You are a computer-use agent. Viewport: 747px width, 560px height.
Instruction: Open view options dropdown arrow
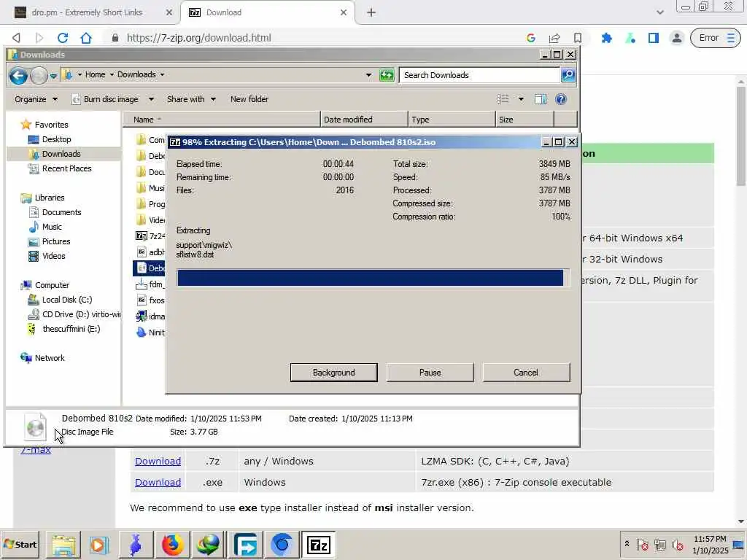pos(521,99)
